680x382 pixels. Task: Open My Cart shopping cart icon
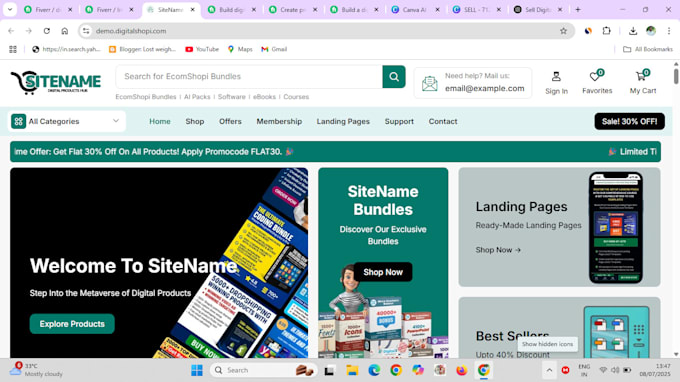(x=641, y=76)
